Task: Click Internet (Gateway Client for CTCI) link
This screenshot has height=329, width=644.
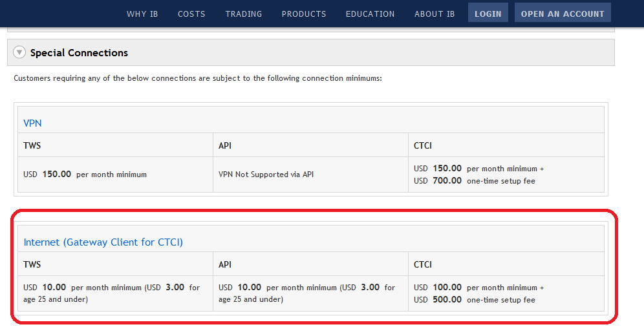Action: 103,242
